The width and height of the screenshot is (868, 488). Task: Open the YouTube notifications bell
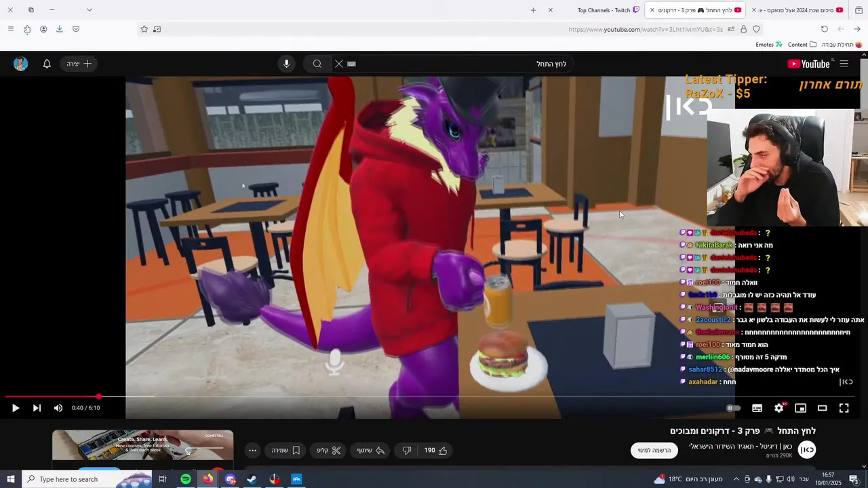click(x=47, y=64)
